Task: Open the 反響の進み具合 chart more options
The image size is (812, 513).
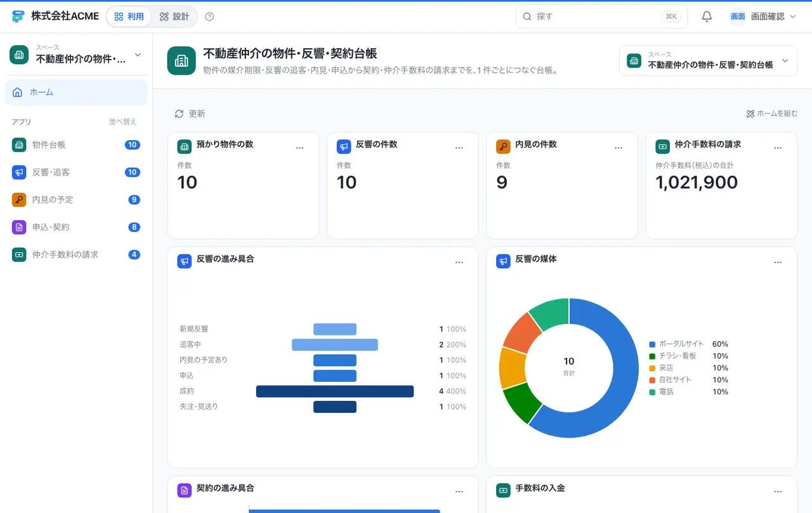Action: click(x=459, y=263)
